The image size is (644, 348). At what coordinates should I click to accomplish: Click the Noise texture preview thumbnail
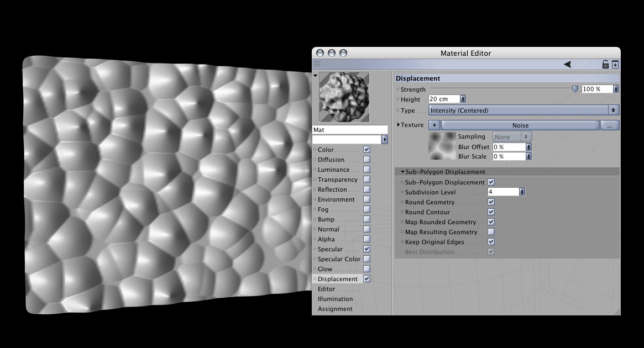point(442,146)
